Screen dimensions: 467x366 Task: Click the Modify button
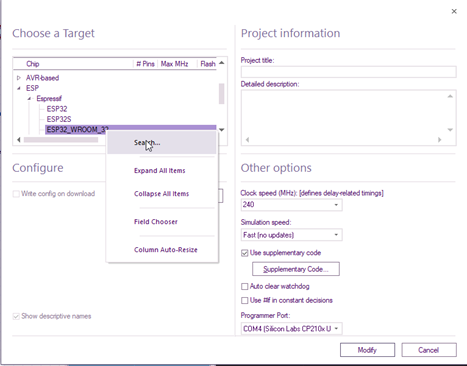pyautogui.click(x=367, y=350)
